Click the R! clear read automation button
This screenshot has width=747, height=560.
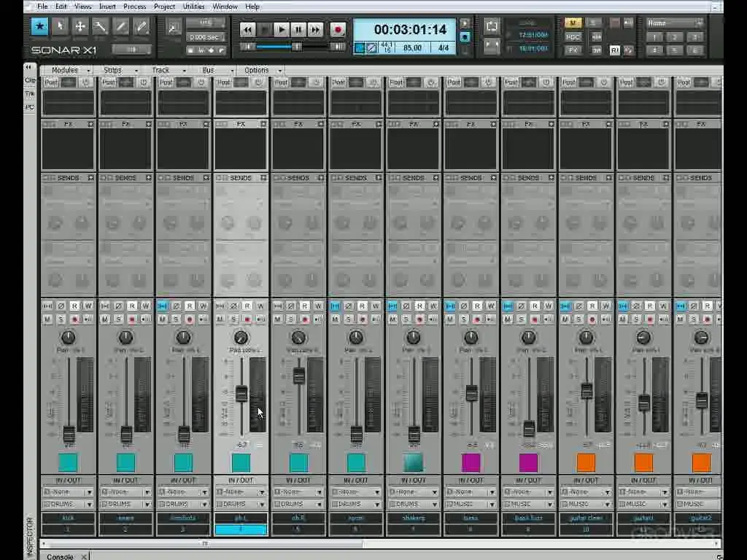point(615,50)
